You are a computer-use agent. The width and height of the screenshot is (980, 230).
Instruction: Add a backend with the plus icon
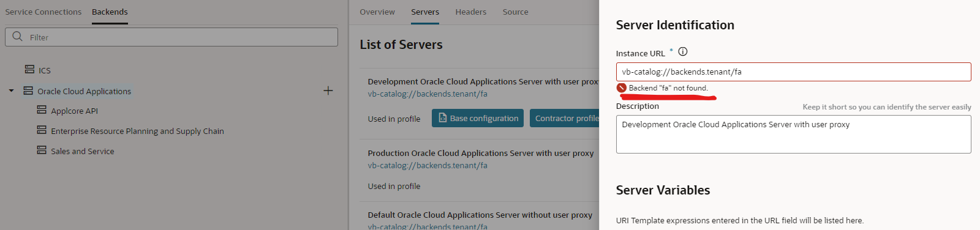coord(328,91)
